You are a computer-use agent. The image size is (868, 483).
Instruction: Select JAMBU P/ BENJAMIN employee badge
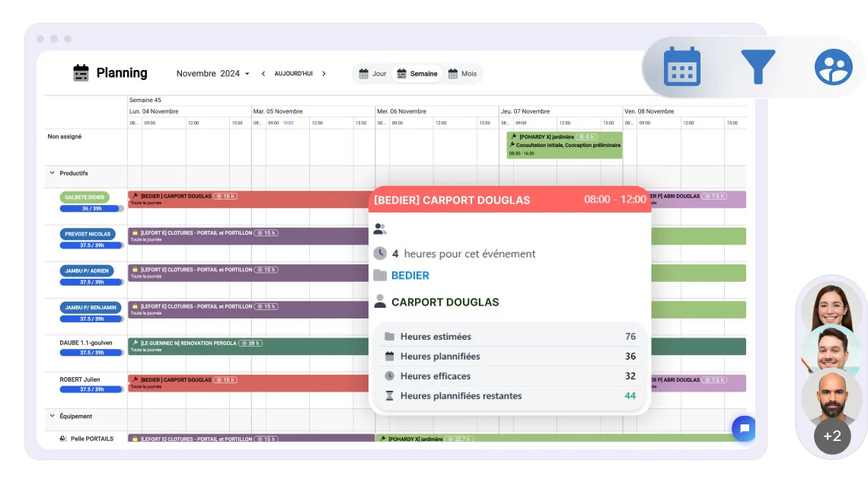pyautogui.click(x=91, y=308)
